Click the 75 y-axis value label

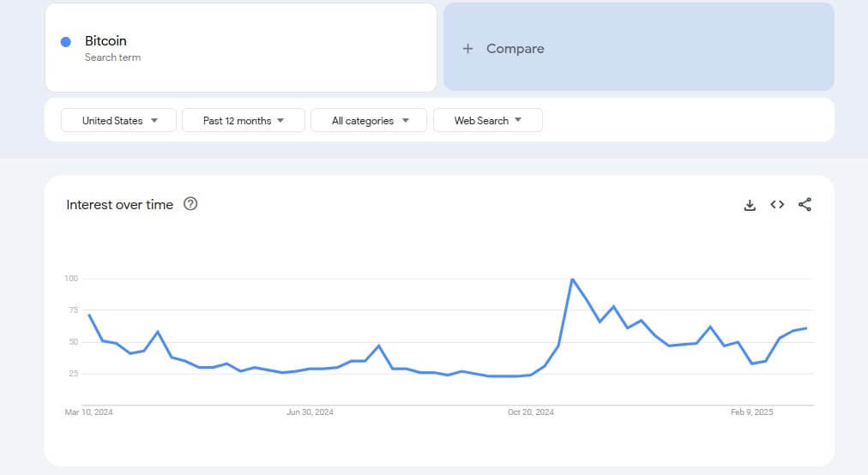coord(71,310)
